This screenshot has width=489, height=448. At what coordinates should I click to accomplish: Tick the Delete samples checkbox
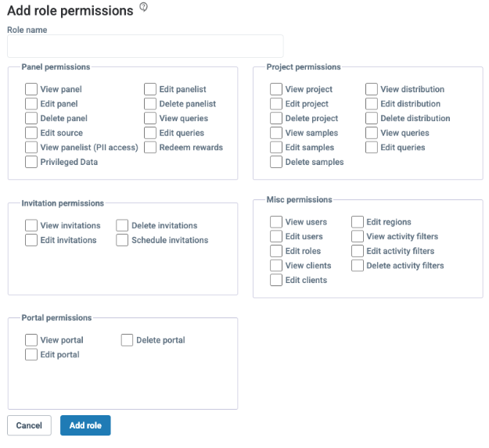[x=276, y=162]
